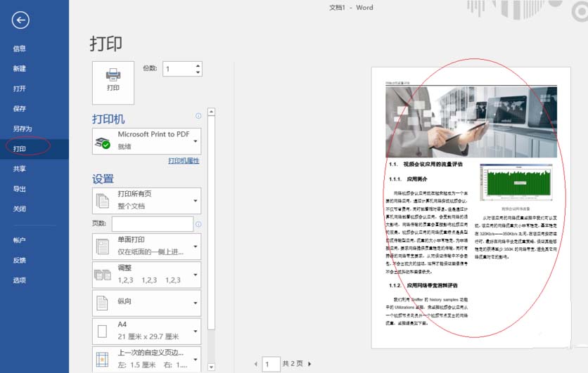Click the large 打印 printer button
The height and width of the screenshot is (373, 588).
(113, 77)
